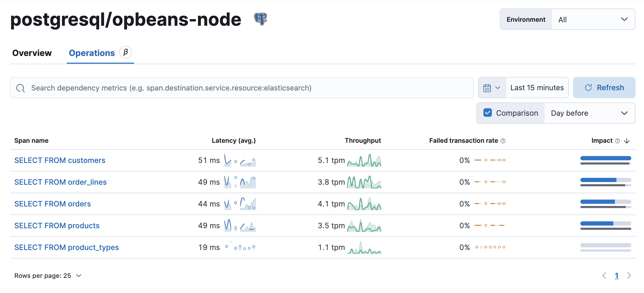
Task: Disable the Comparison checkbox
Action: pyautogui.click(x=488, y=113)
